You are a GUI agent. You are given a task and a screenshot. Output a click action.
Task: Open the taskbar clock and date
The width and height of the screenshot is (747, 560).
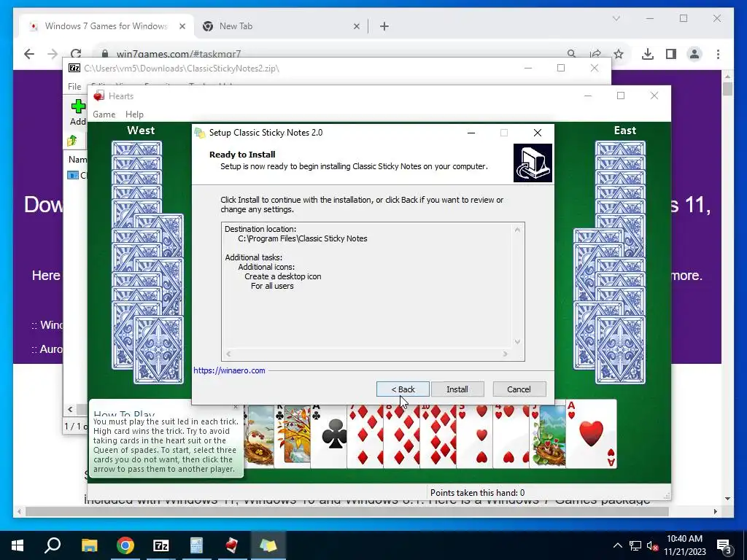pyautogui.click(x=684, y=545)
